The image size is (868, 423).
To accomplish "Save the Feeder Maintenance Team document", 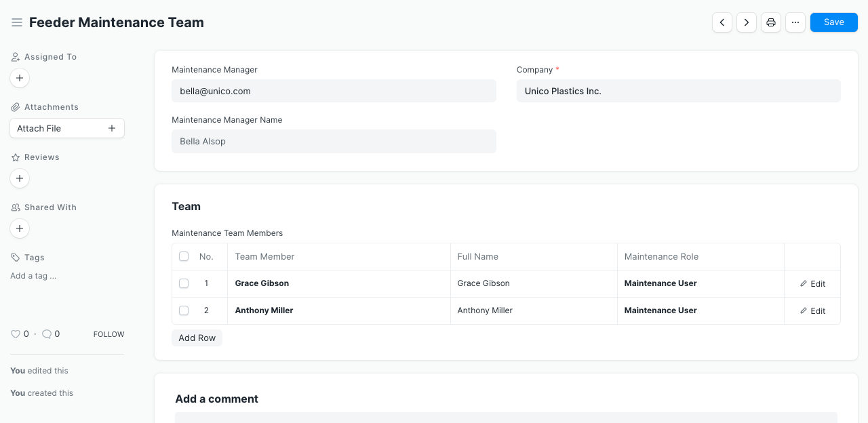I will [x=833, y=22].
